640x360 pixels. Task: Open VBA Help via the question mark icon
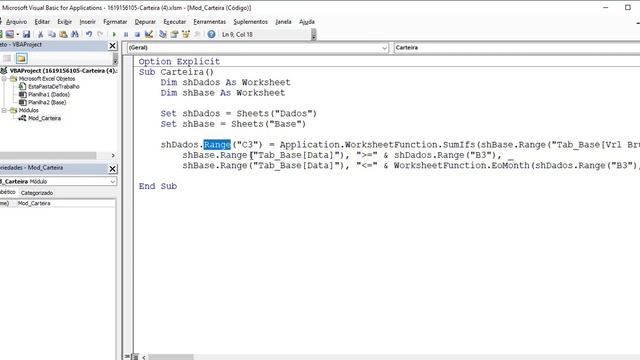click(x=211, y=35)
